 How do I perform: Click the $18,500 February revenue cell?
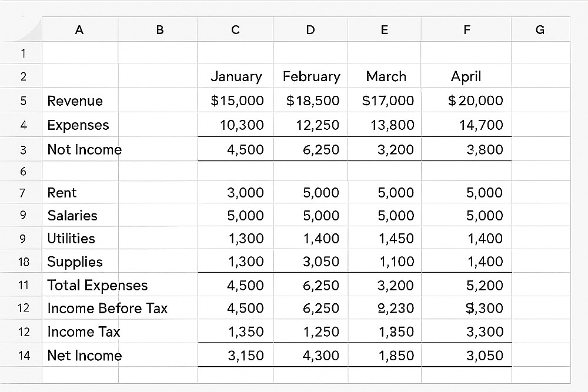tap(313, 101)
